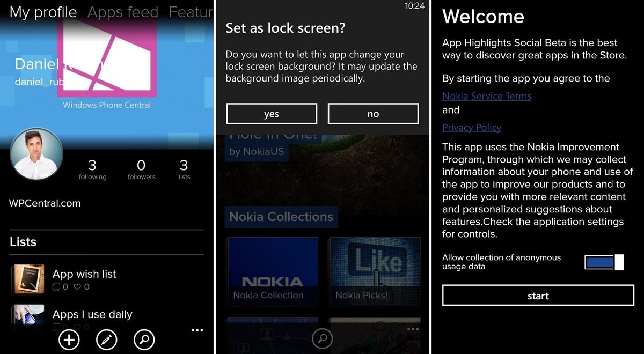Tap the search icon on Nokia Collections screen
This screenshot has width=644, height=354.
[x=323, y=338]
